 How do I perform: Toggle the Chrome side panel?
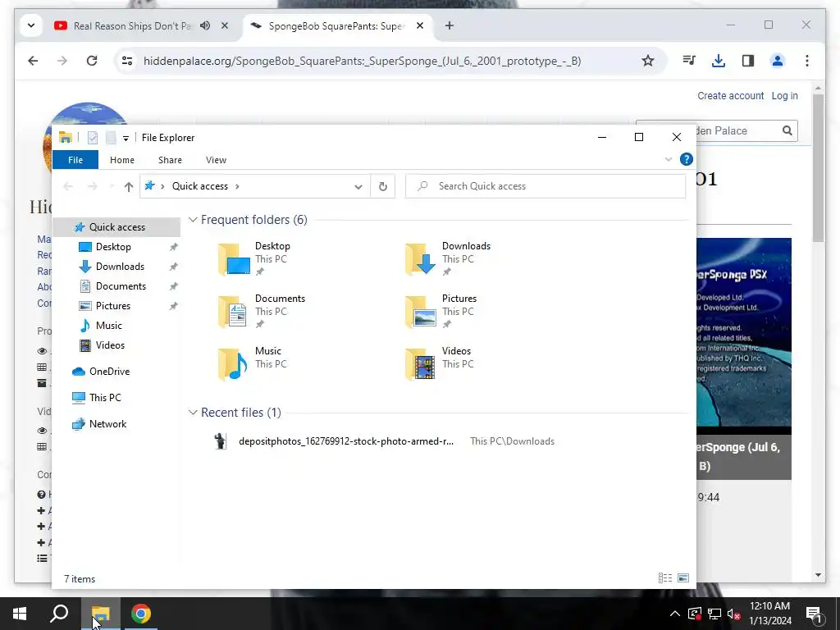point(748,61)
